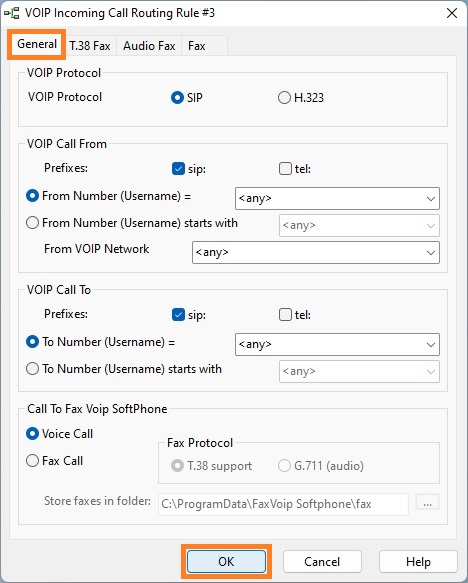Select the Fax tab
The image size is (468, 583).
click(x=197, y=46)
